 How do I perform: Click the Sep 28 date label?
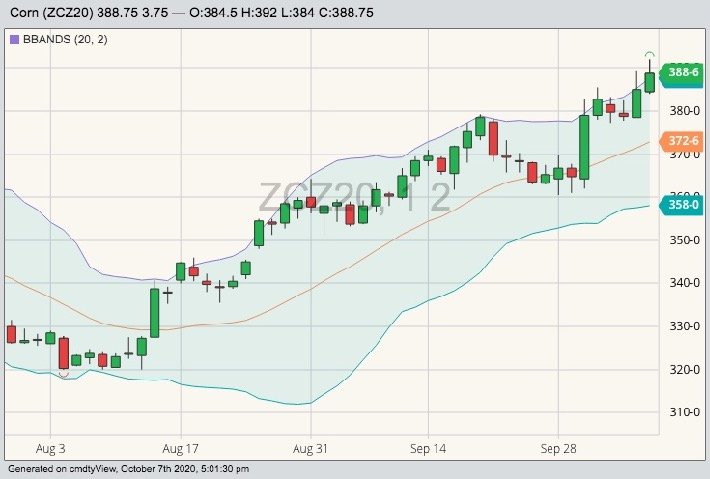(x=558, y=449)
